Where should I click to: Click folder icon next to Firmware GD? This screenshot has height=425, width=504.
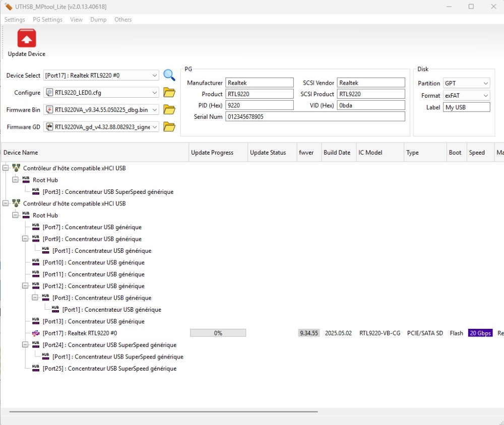[x=169, y=127]
